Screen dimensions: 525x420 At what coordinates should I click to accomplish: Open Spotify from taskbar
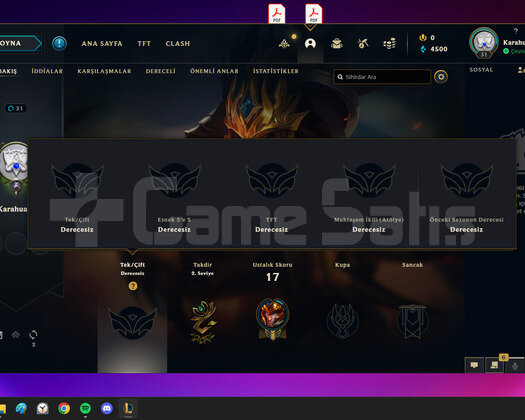pos(85,408)
